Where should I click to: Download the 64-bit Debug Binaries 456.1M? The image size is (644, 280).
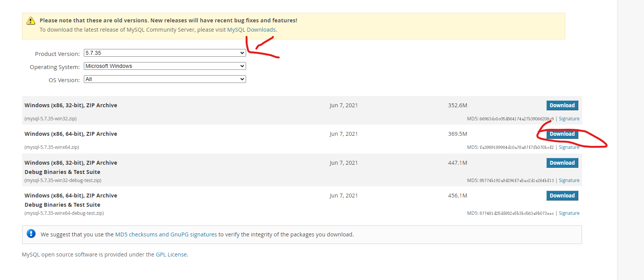pyautogui.click(x=562, y=196)
